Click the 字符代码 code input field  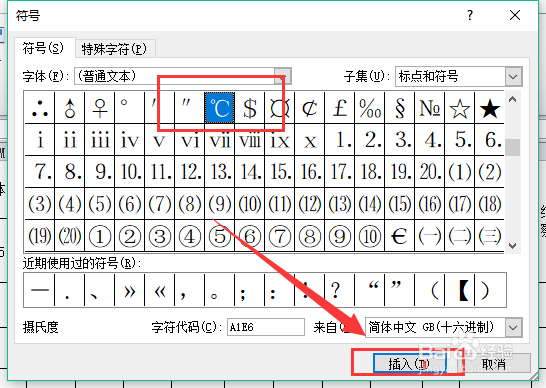[x=266, y=327]
